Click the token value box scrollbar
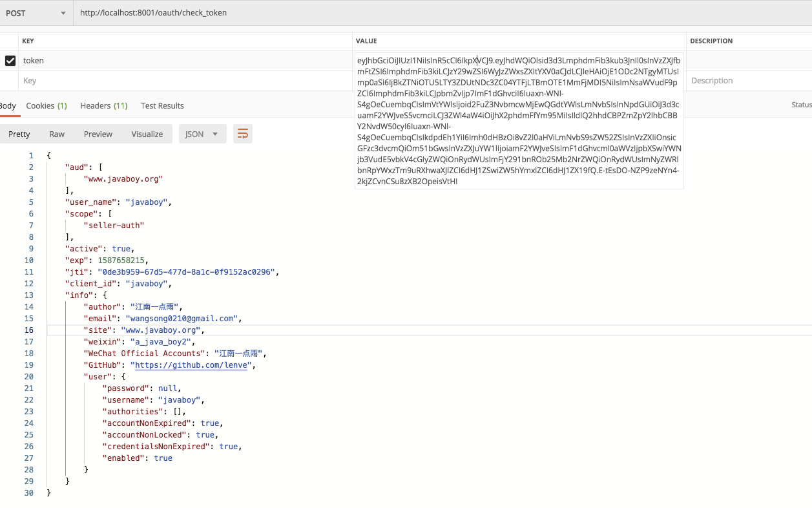 680,120
